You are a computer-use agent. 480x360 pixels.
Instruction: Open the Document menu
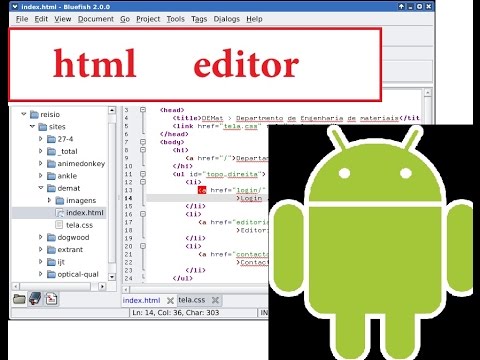pos(96,19)
